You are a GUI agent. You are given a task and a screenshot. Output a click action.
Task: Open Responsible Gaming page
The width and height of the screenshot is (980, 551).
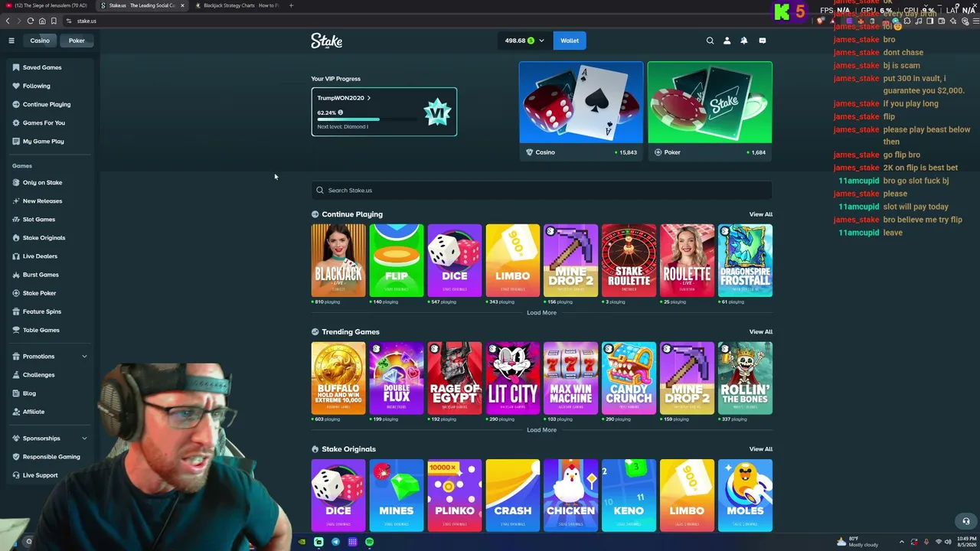pyautogui.click(x=51, y=457)
